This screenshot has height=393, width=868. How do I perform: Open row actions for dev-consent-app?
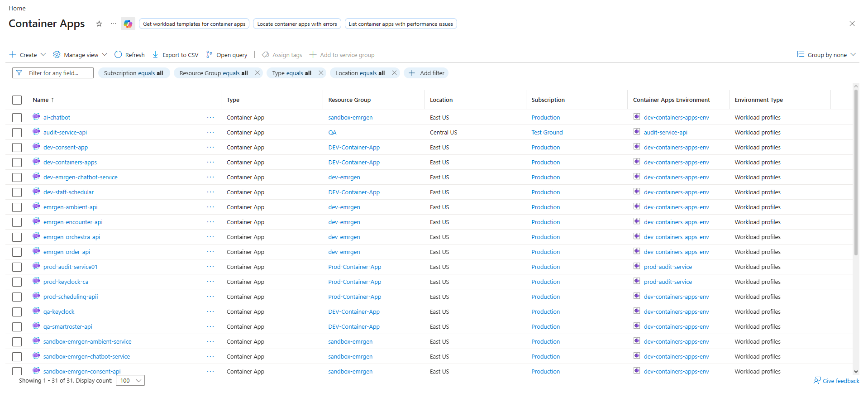click(210, 147)
